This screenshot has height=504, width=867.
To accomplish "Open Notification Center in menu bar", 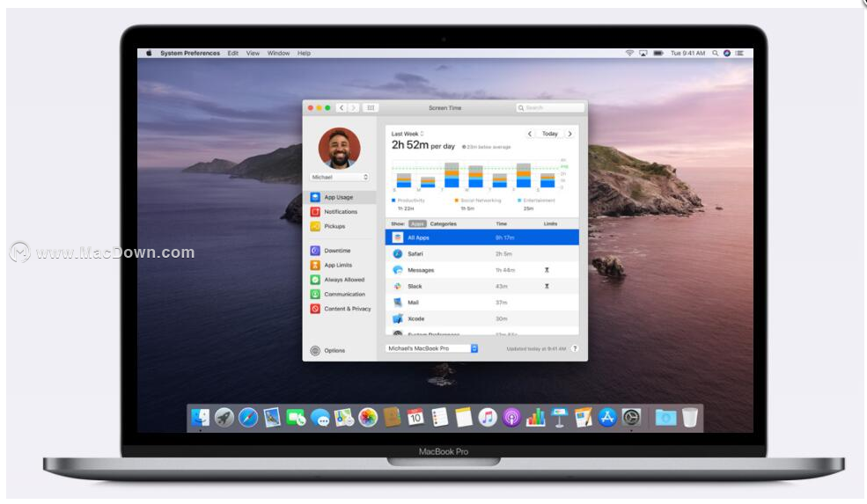I will click(x=739, y=53).
